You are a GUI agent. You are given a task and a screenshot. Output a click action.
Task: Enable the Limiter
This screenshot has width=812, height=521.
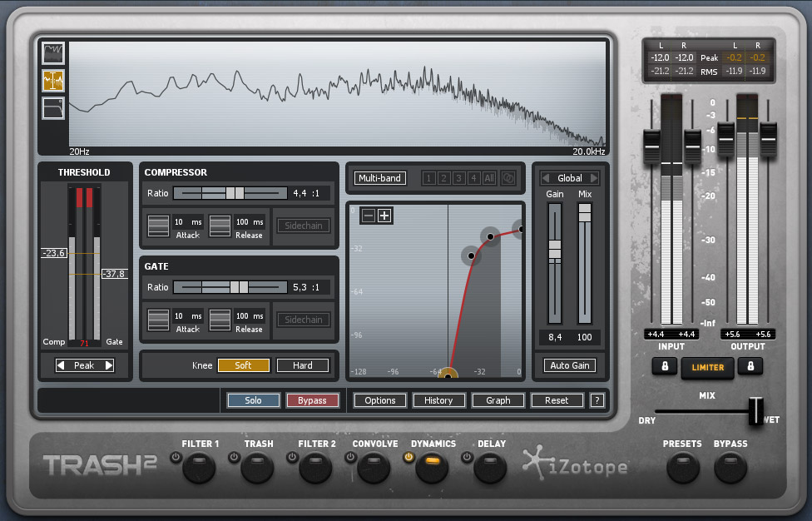[x=708, y=367]
